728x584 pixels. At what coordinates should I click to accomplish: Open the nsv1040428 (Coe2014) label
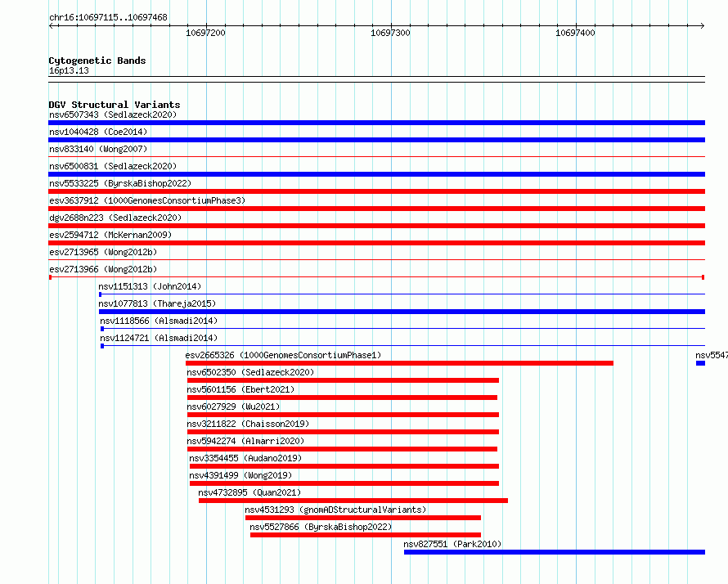(x=98, y=132)
